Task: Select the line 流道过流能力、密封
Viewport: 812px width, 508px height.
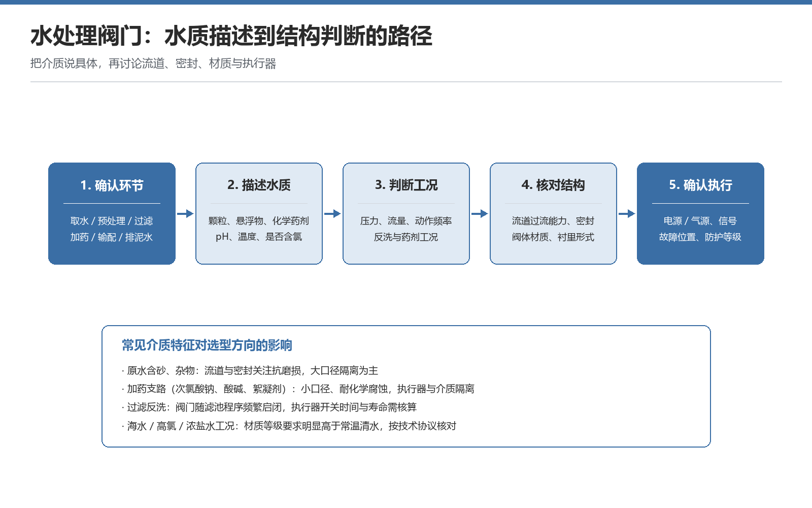Action: 553,221
